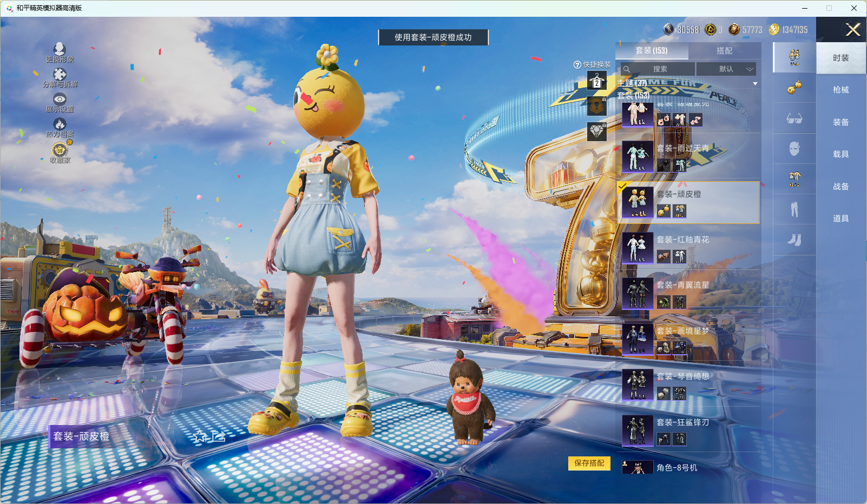Click first item icon under 套装-雨过天青
This screenshot has width=867, height=504.
click(x=664, y=165)
